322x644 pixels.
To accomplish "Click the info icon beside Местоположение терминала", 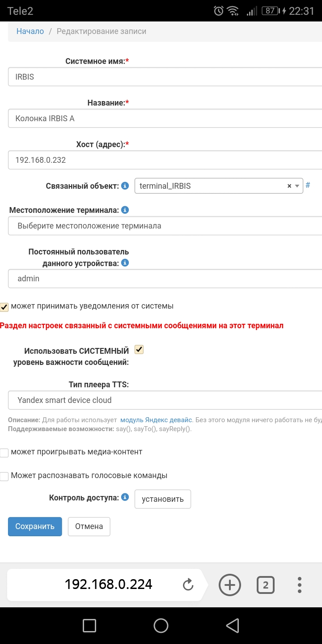I will [x=126, y=209].
